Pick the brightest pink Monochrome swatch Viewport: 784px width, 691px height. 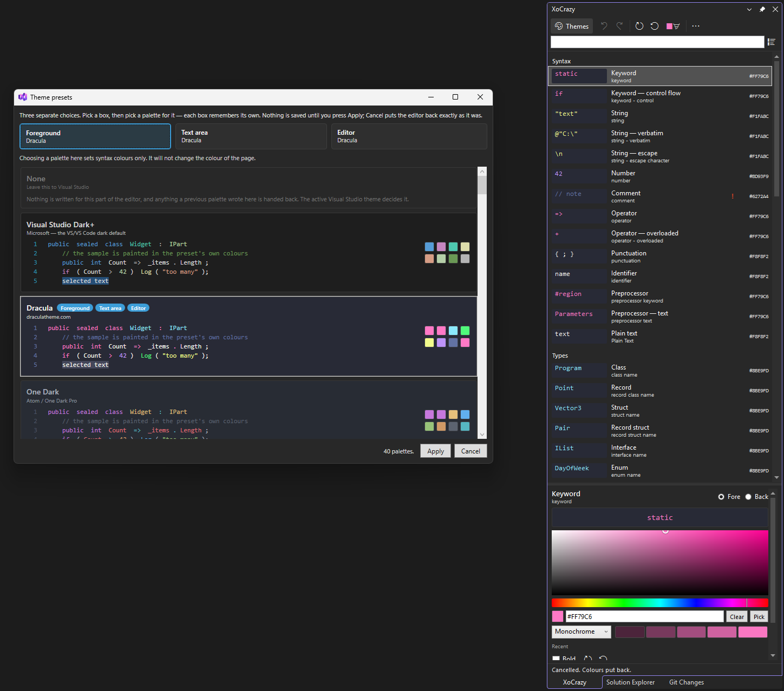tap(753, 631)
